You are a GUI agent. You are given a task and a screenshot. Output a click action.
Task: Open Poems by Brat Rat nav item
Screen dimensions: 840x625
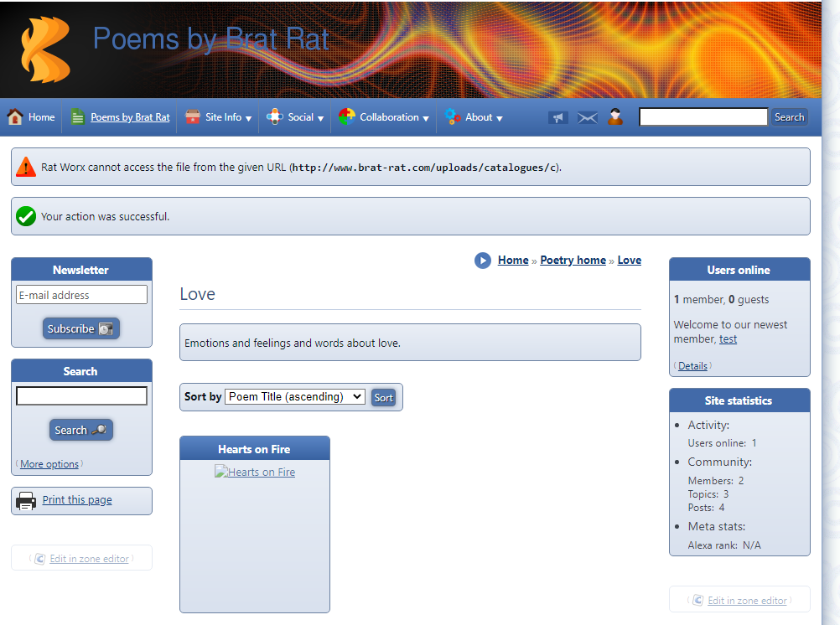(x=130, y=117)
